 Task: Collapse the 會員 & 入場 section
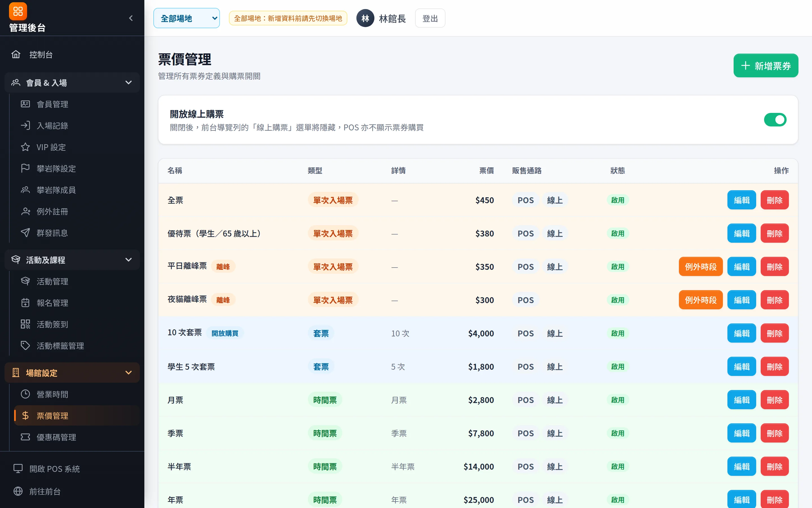tap(72, 83)
